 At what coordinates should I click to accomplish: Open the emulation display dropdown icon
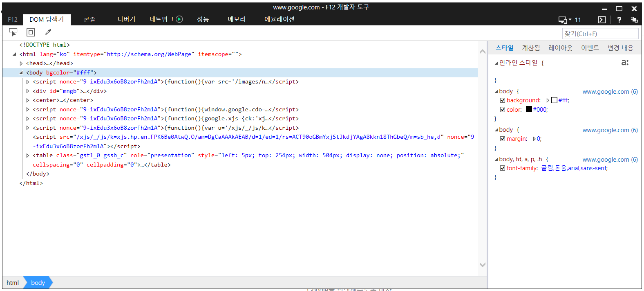coord(565,20)
